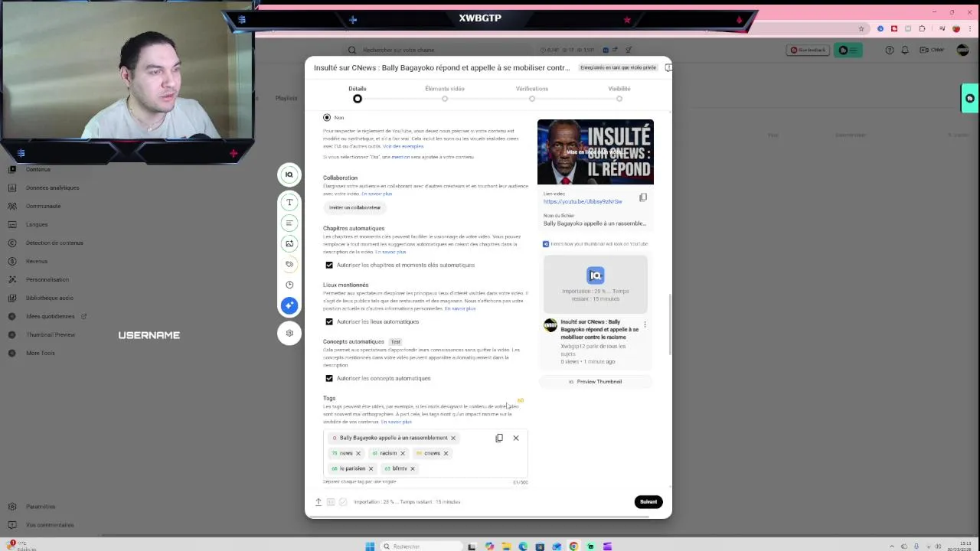Click the Windows taskbar search box
The image size is (980, 551).
coord(421,546)
